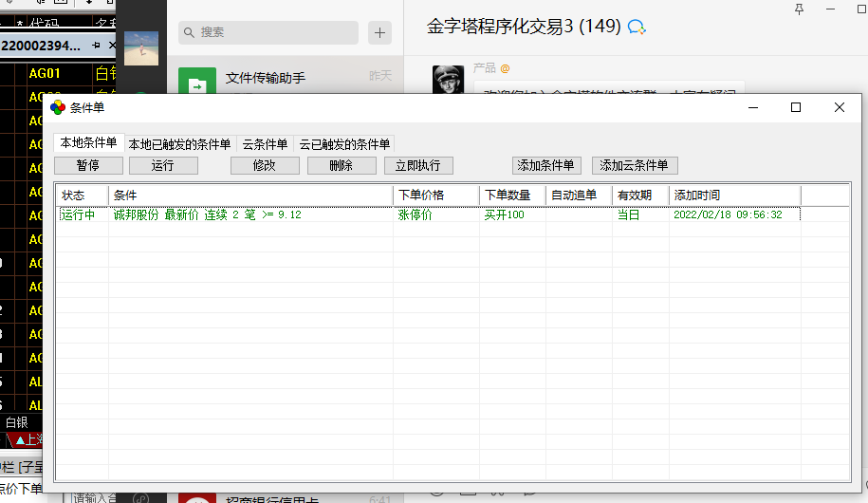Click the 下单价格 column header
This screenshot has height=503, width=868.
point(436,196)
